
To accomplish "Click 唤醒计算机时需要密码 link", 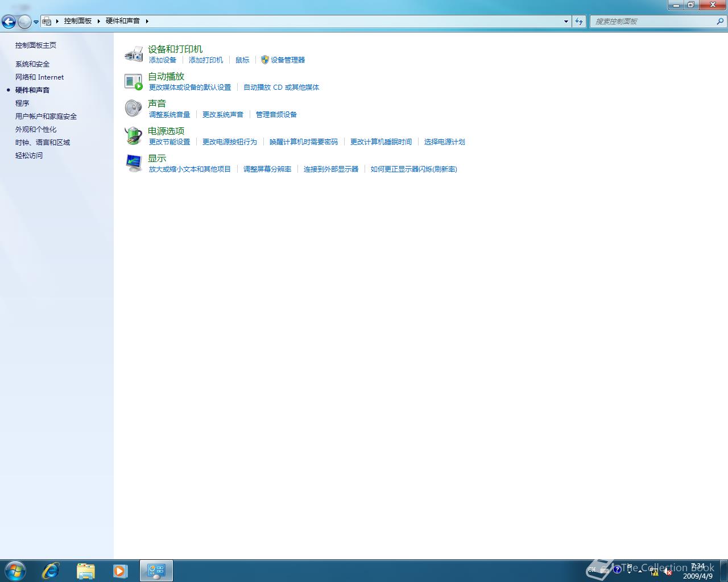I will (x=304, y=142).
